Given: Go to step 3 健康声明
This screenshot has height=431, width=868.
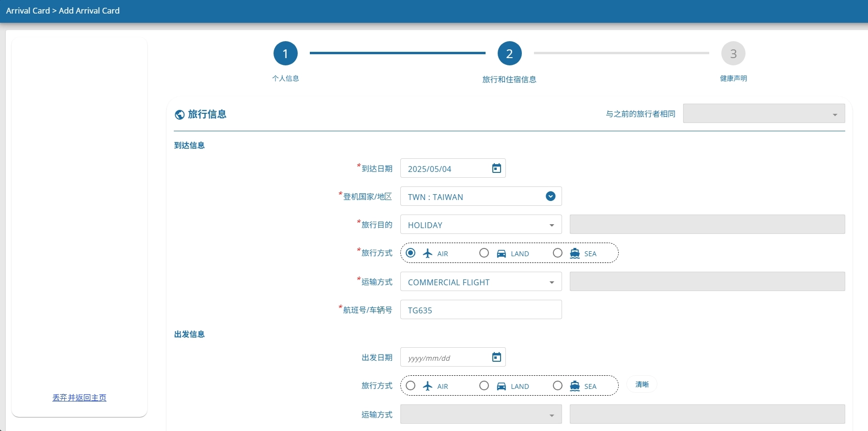Looking at the screenshot, I should (733, 54).
